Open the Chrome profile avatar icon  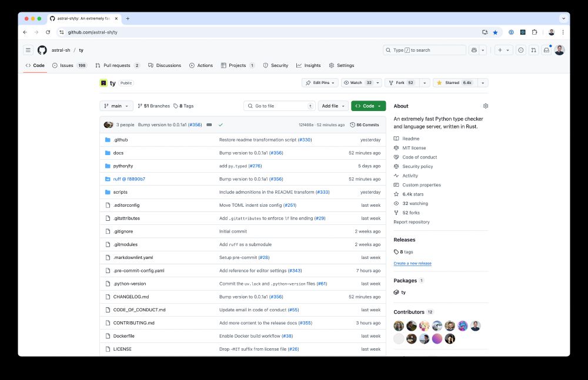click(x=552, y=32)
